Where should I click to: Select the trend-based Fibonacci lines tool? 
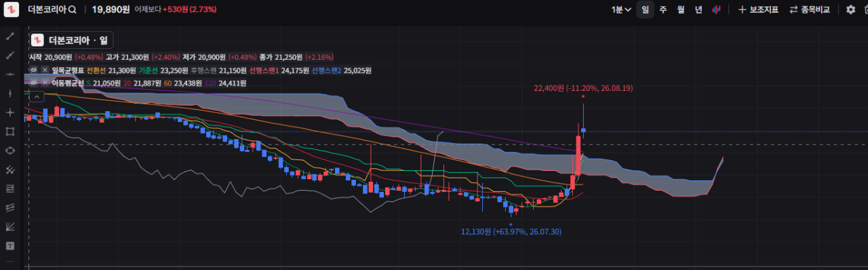point(9,208)
